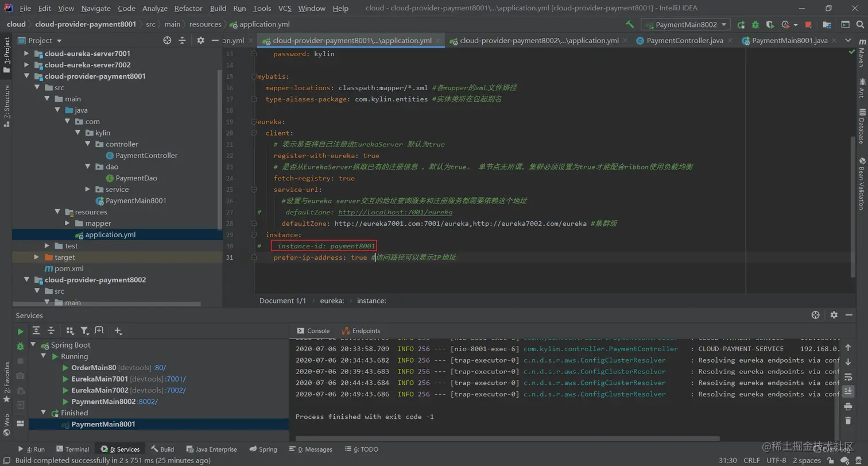
Task: Open the Maven tool window strip
Action: pos(862,53)
